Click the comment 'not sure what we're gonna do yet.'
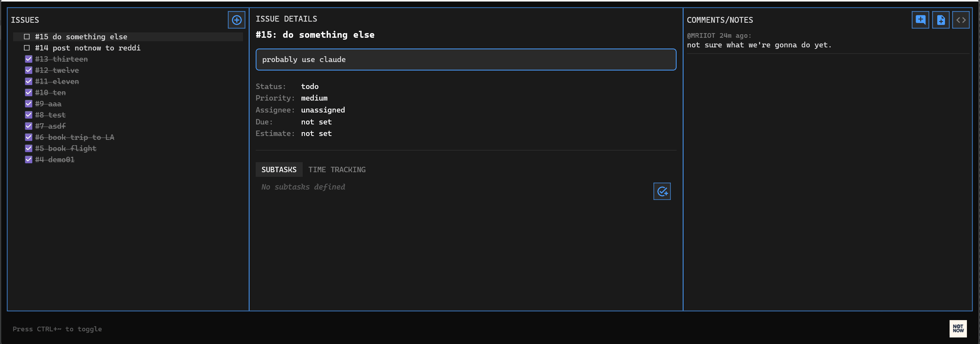 (759, 45)
